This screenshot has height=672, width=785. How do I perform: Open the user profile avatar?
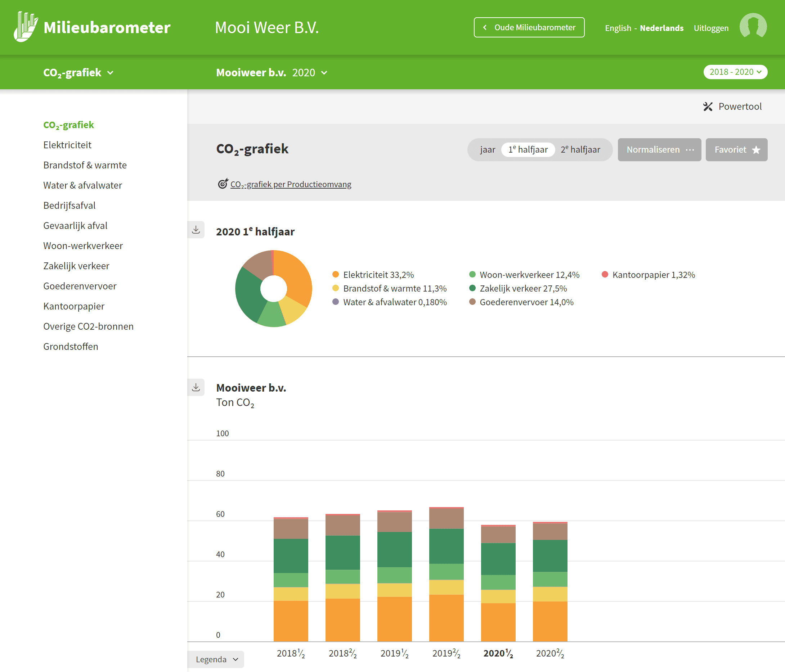(x=753, y=27)
